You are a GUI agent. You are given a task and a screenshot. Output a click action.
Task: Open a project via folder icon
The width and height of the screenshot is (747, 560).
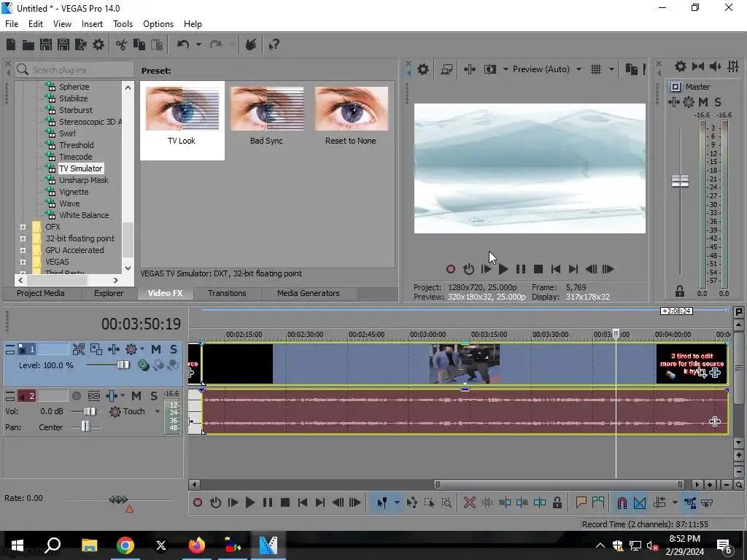[x=28, y=44]
